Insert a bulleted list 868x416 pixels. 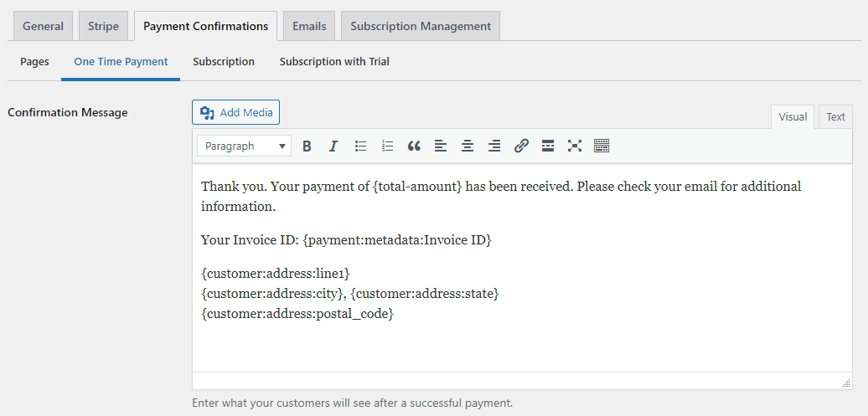[360, 146]
